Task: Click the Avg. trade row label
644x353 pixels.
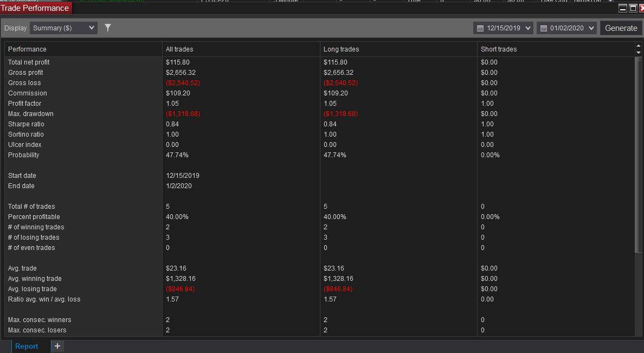Action: 23,268
